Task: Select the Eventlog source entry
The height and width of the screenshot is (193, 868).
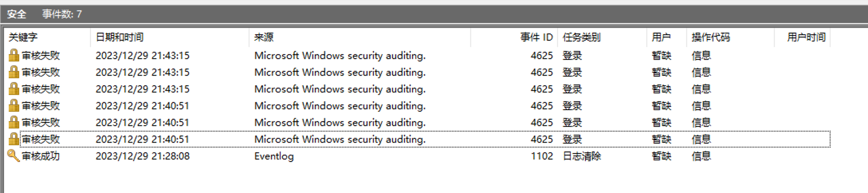Action: pos(274,156)
